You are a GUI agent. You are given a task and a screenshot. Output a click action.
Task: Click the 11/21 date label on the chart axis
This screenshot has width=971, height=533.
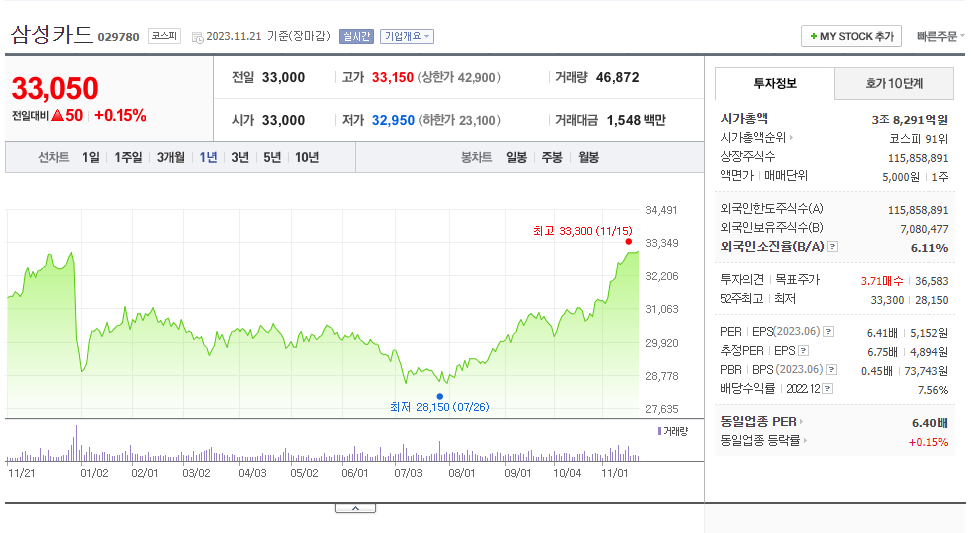click(22, 473)
